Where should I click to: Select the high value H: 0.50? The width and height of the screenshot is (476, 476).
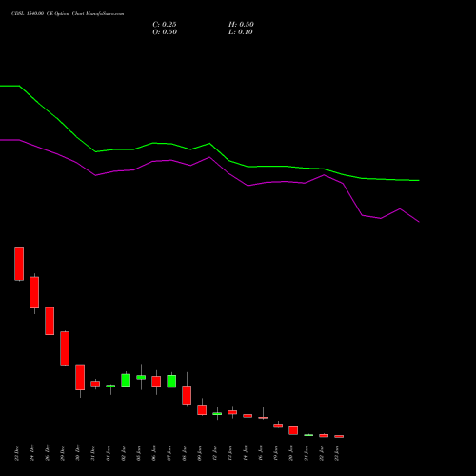pos(241,25)
